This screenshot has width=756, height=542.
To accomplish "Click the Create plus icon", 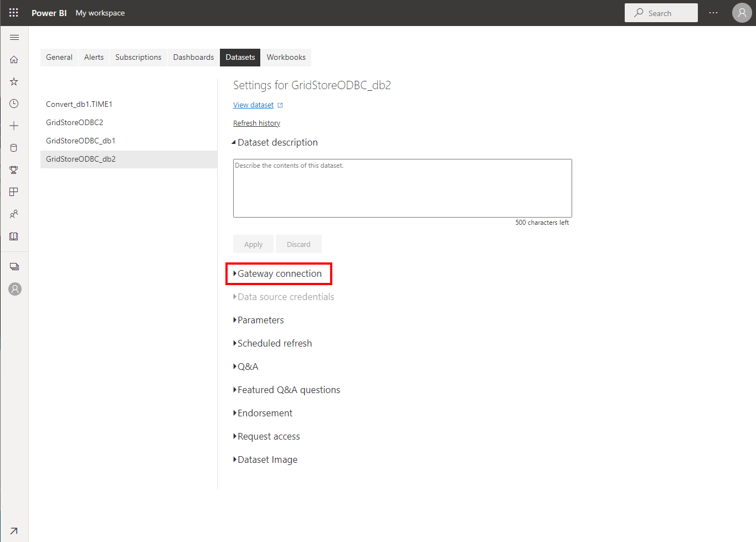I will click(14, 126).
